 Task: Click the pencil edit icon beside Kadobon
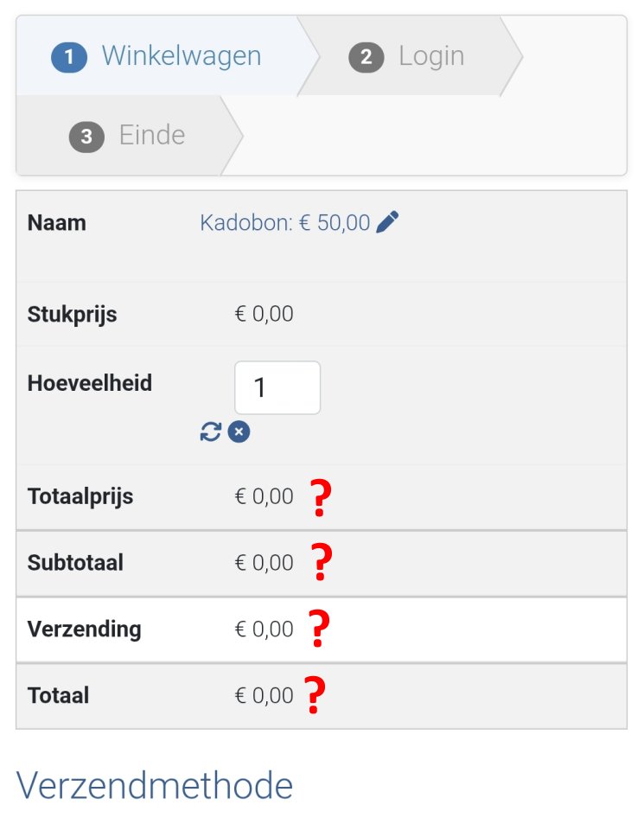click(x=388, y=222)
